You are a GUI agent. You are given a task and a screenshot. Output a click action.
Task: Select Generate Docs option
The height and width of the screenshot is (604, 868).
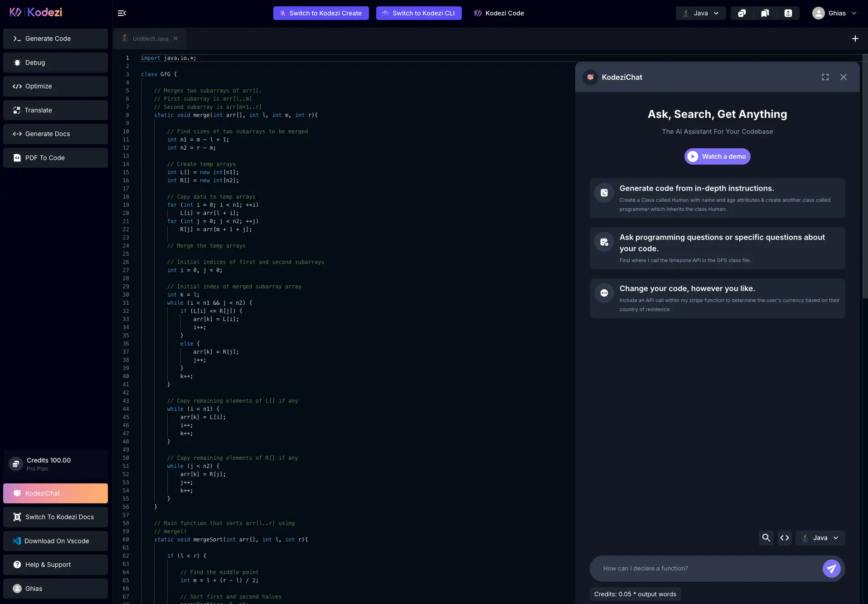[x=55, y=134]
